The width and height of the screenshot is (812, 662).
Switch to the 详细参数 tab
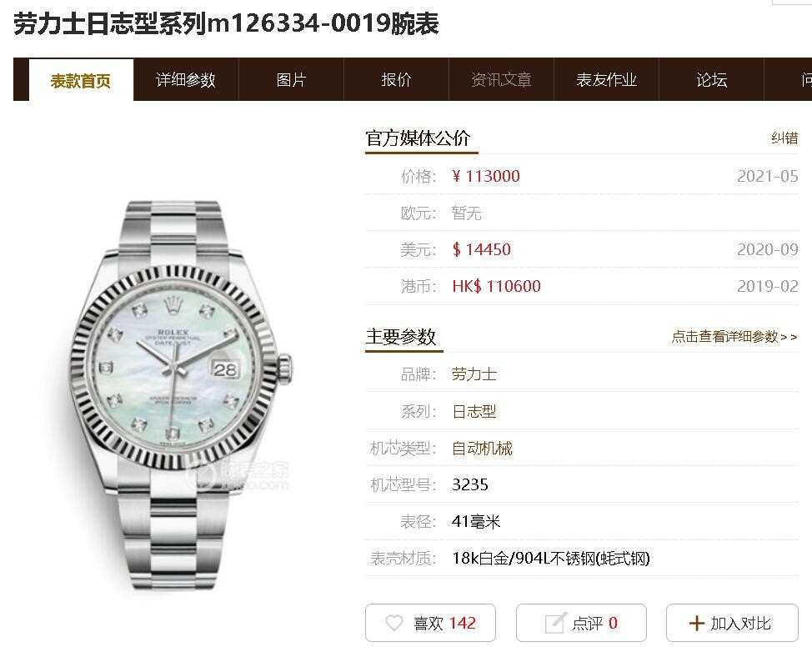click(x=186, y=80)
